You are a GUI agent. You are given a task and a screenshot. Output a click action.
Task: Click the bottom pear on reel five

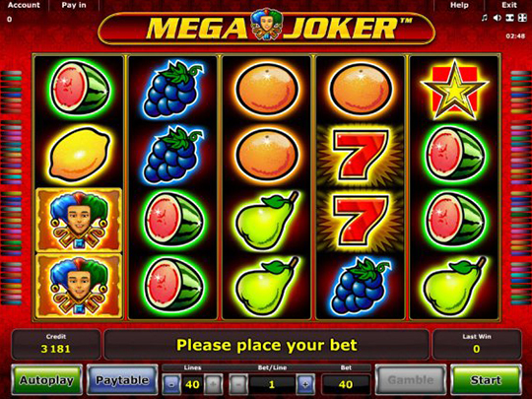point(454,287)
